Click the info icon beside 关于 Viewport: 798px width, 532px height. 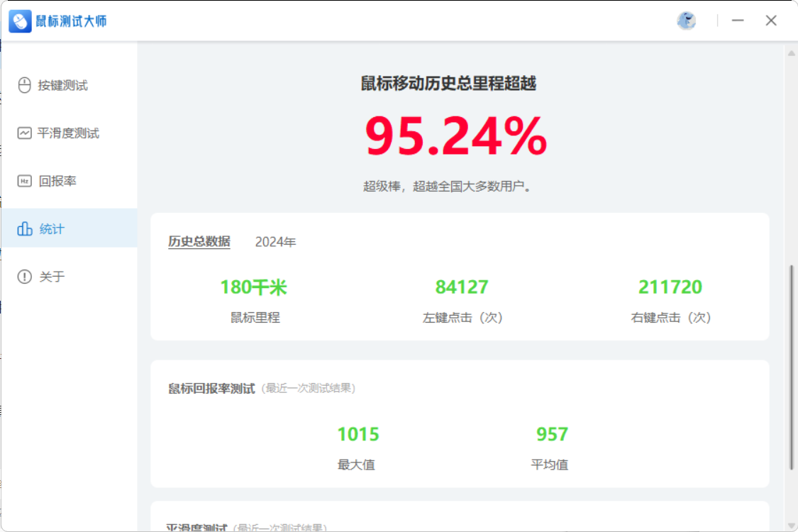click(24, 277)
